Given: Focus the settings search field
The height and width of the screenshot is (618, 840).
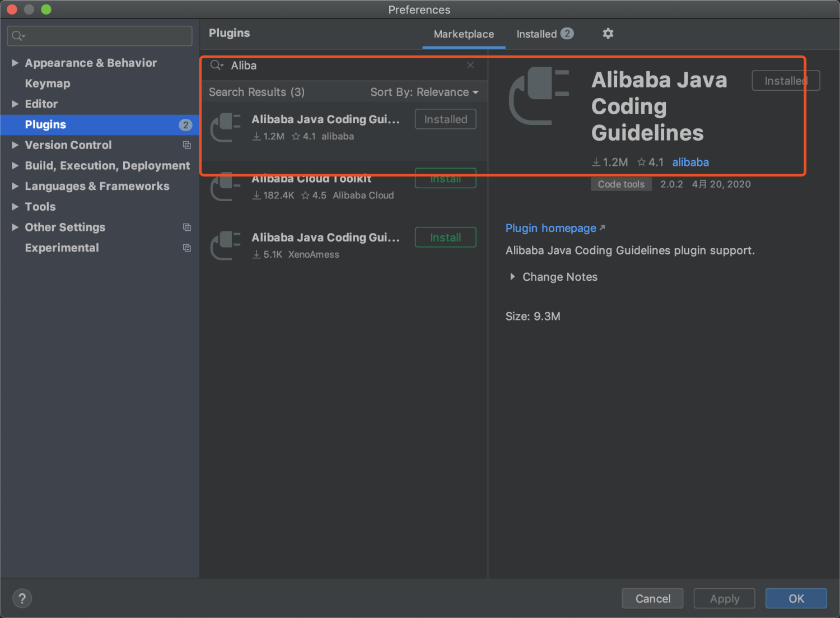Looking at the screenshot, I should pyautogui.click(x=100, y=36).
